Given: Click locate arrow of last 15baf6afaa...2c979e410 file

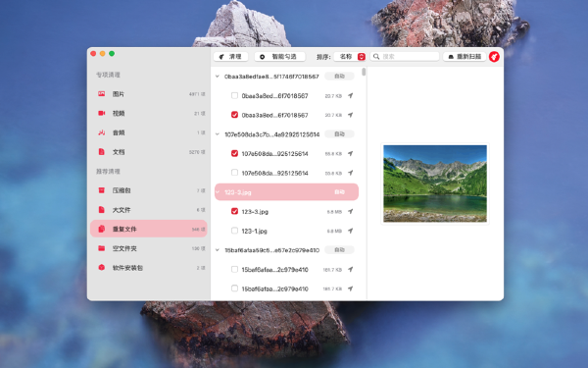Looking at the screenshot, I should coord(350,289).
